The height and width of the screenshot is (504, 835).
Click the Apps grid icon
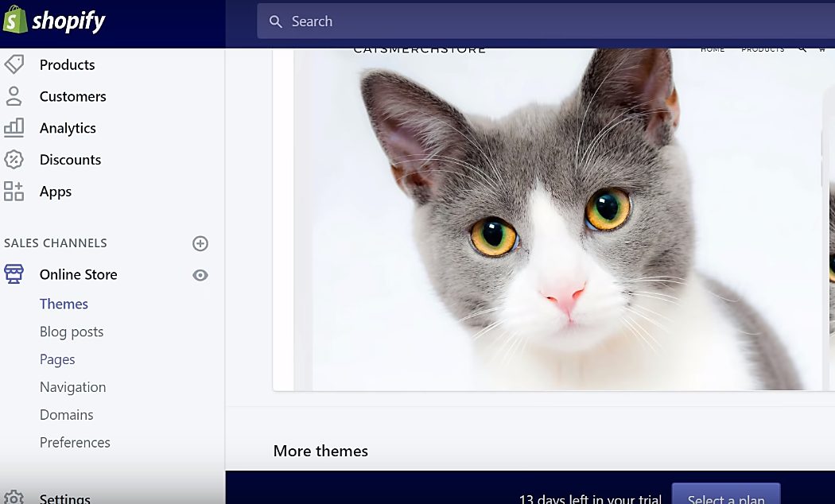coord(14,191)
